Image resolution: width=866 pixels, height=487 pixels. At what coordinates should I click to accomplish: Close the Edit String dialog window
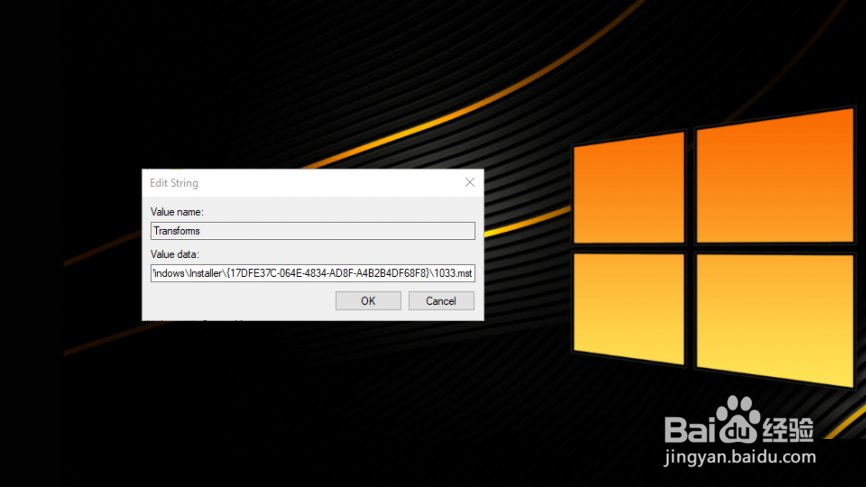pyautogui.click(x=469, y=182)
